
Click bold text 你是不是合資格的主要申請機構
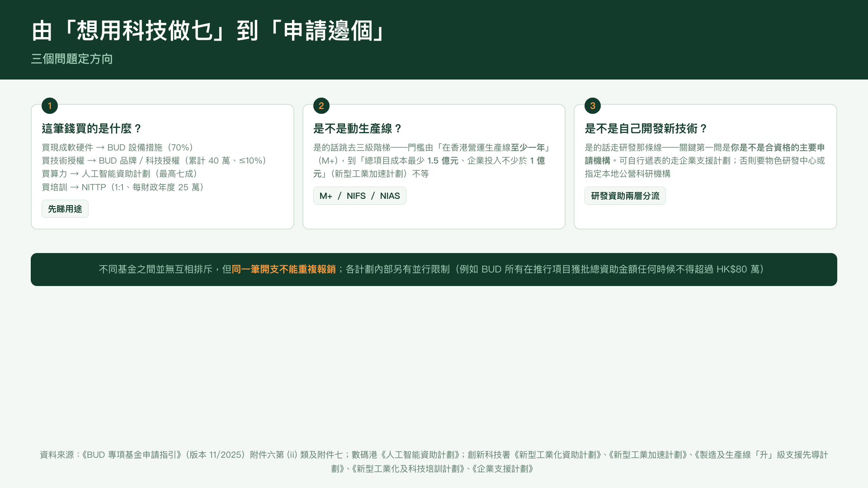click(705, 154)
